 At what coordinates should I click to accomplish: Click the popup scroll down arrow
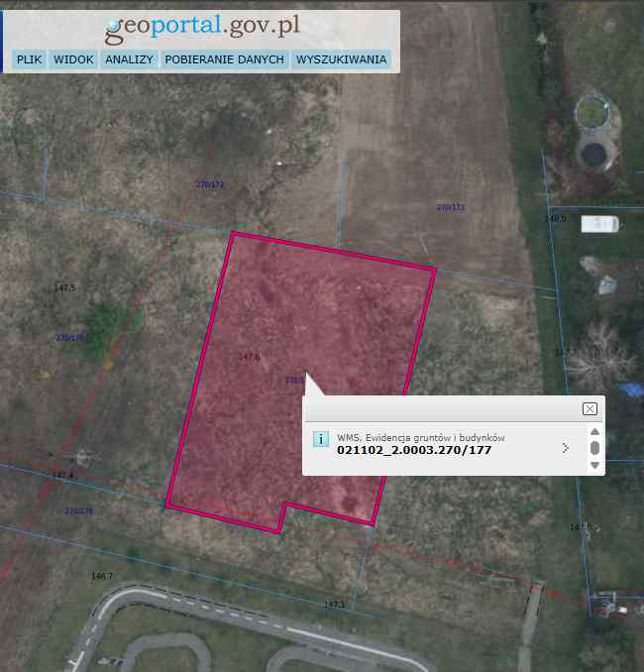(x=594, y=465)
